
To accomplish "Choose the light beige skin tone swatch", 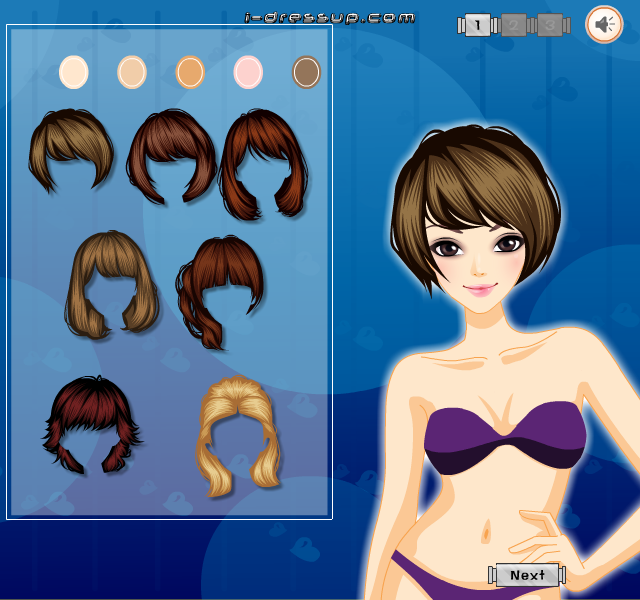I will coord(132,72).
